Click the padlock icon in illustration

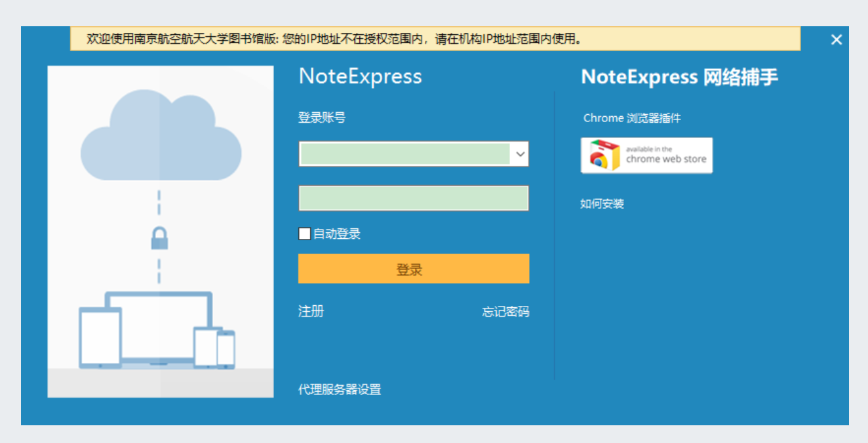point(159,238)
